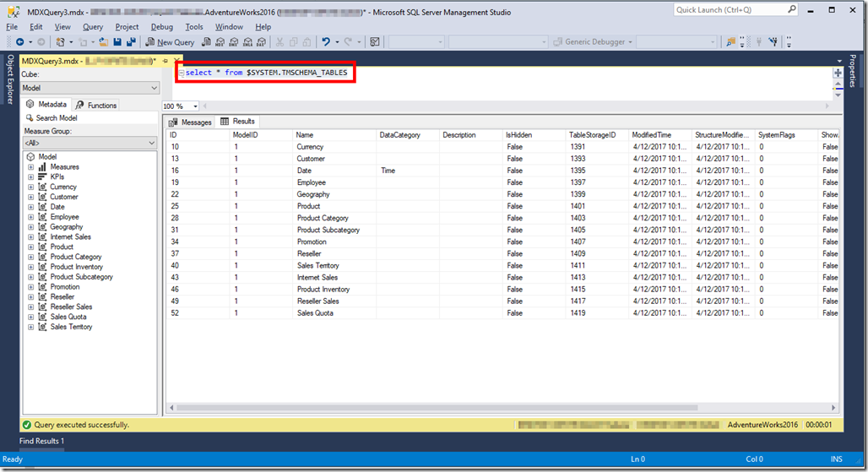Open the Debug menu
Screen dimensions: 868x472
pyautogui.click(x=161, y=26)
